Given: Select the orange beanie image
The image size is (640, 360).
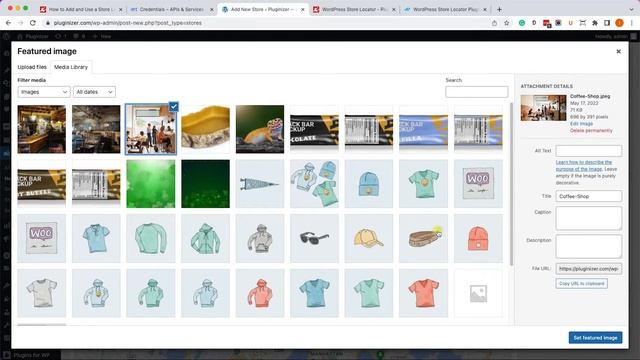Looking at the screenshot, I should pyautogui.click(x=478, y=238).
